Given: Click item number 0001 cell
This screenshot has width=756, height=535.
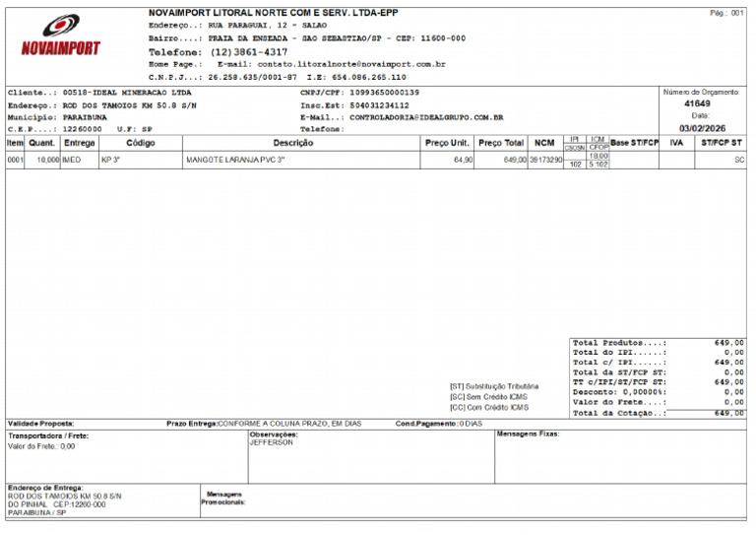Looking at the screenshot, I should [x=15, y=160].
